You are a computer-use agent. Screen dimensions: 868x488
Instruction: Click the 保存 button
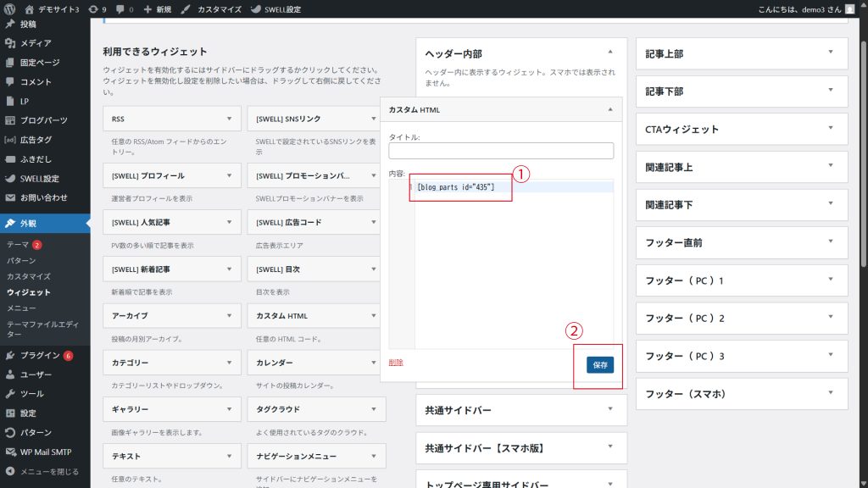[600, 364]
